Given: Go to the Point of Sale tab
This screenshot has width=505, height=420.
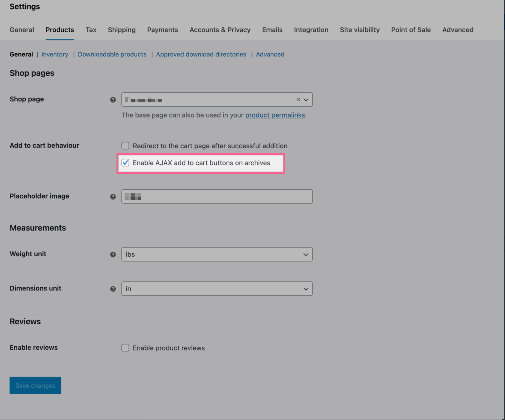Looking at the screenshot, I should (x=411, y=30).
